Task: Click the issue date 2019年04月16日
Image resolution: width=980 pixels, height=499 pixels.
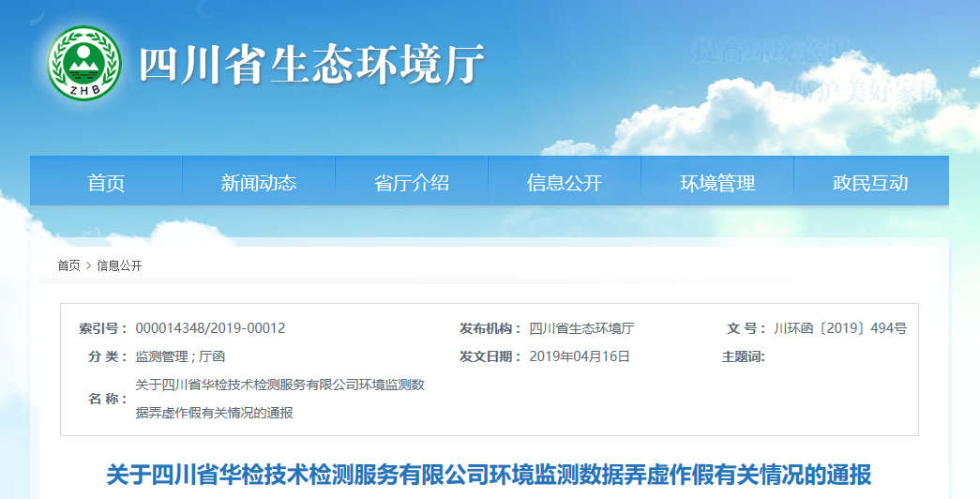Action: point(580,356)
